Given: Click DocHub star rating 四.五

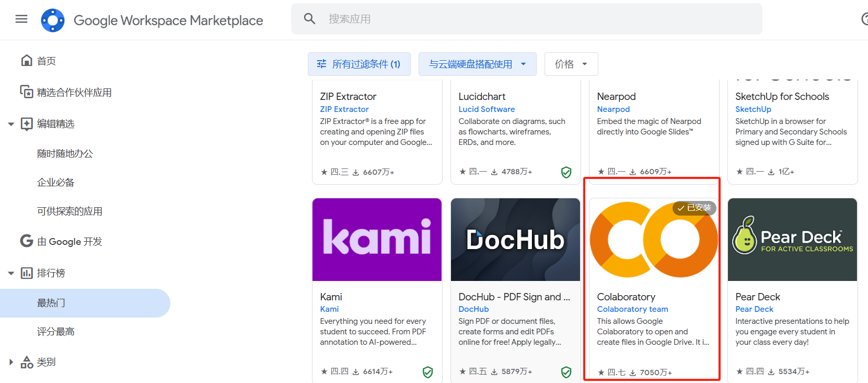Looking at the screenshot, I should (473, 371).
